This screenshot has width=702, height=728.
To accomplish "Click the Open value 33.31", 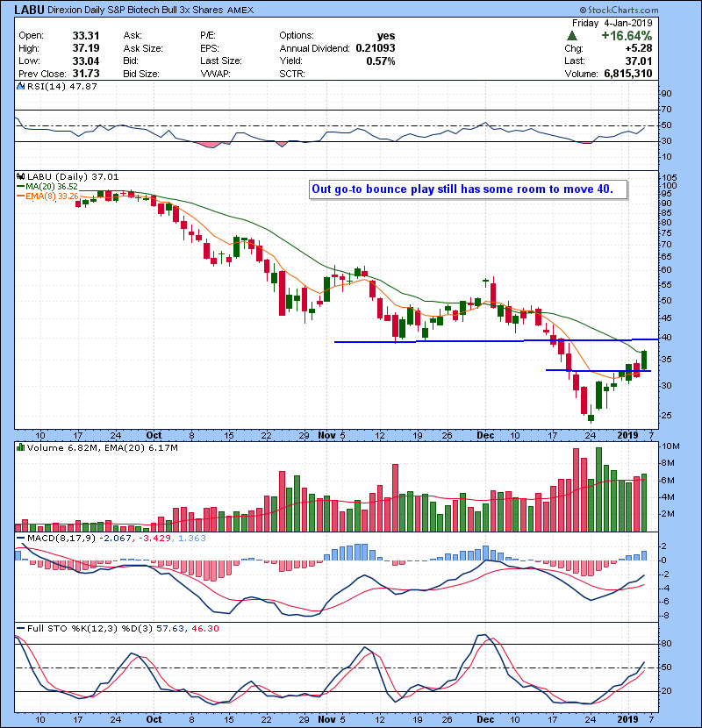I will pos(86,36).
